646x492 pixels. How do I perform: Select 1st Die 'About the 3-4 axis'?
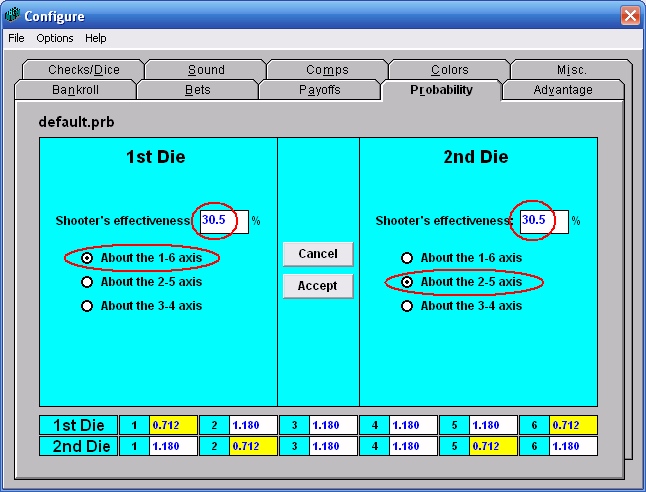coord(88,306)
